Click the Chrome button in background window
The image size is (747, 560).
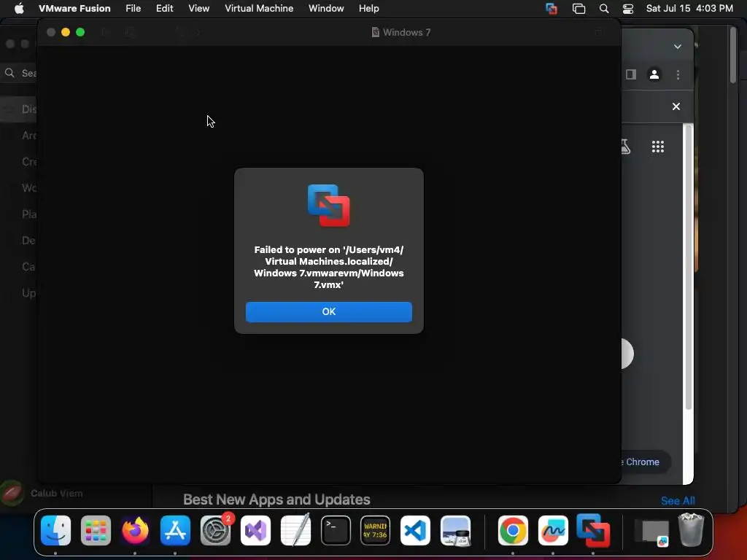pyautogui.click(x=646, y=462)
